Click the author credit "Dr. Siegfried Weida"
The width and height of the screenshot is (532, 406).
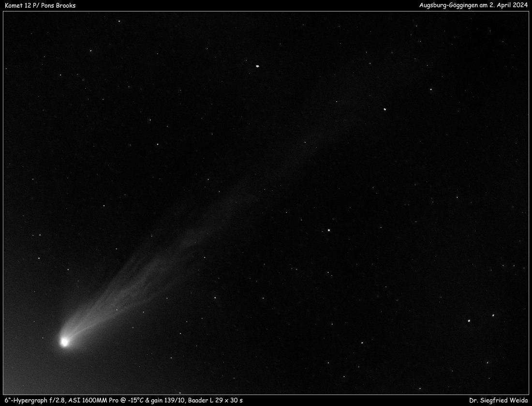coord(499,400)
